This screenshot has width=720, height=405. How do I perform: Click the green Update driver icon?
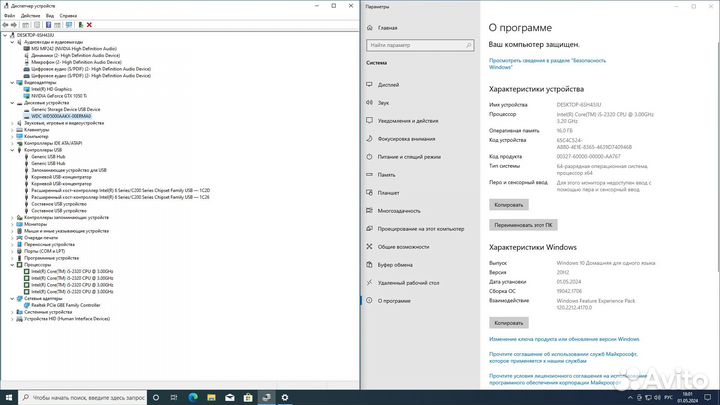(80, 25)
